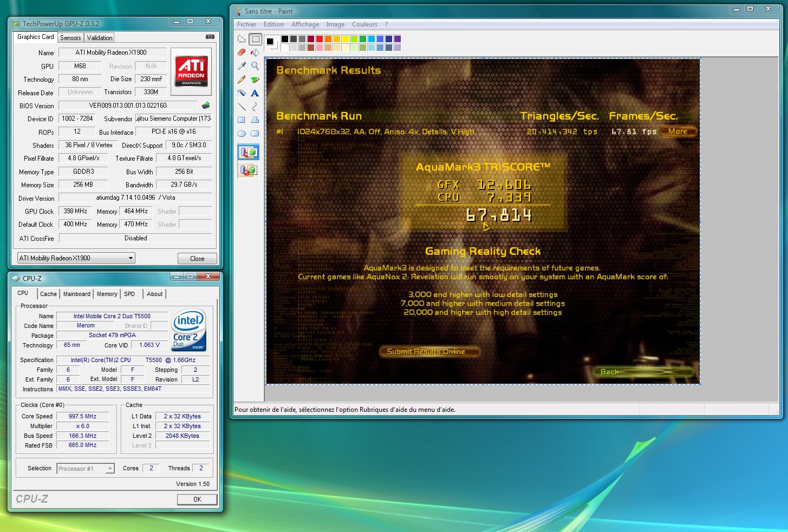The width and height of the screenshot is (788, 532).
Task: Select the Fill with color bucket tool
Action: coord(255,52)
